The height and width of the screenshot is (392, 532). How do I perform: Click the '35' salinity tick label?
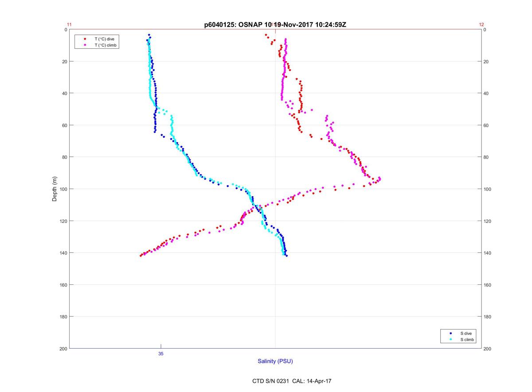pyautogui.click(x=161, y=353)
